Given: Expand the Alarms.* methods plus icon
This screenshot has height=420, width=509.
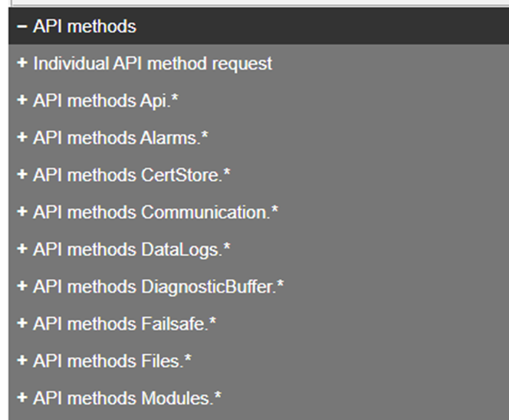Looking at the screenshot, I should (x=21, y=138).
